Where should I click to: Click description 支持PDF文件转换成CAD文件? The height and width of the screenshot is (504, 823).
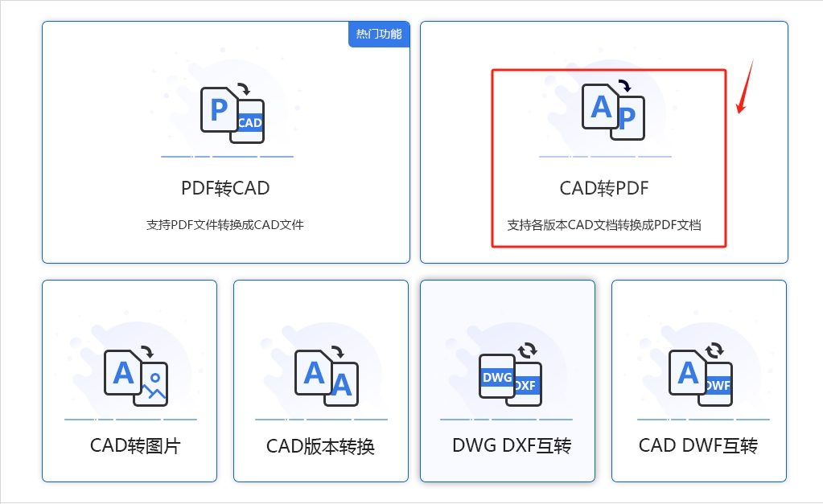click(x=225, y=225)
